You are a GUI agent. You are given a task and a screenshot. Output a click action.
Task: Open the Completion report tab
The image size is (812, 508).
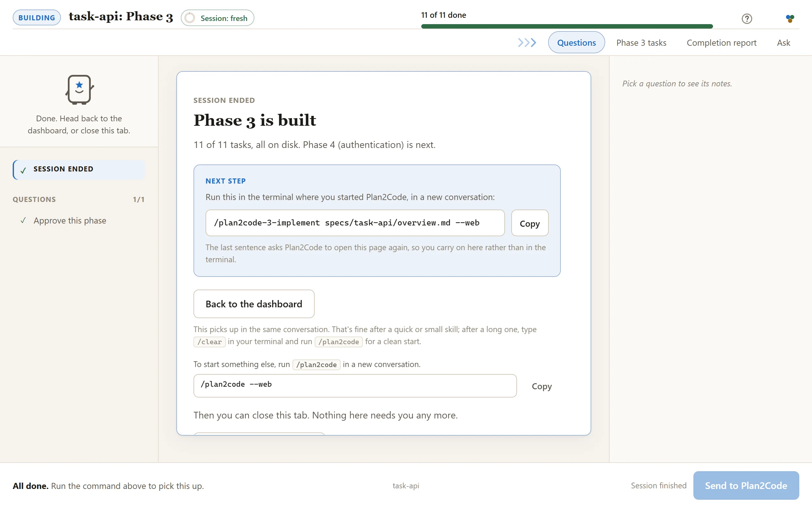(721, 43)
